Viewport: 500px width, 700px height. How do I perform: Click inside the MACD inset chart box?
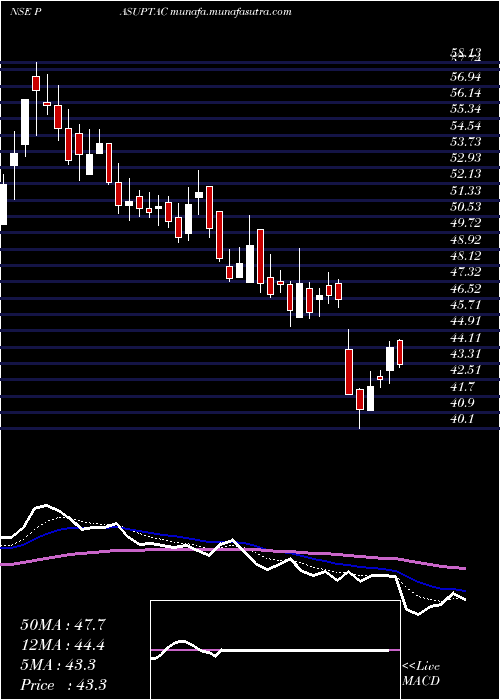275,650
